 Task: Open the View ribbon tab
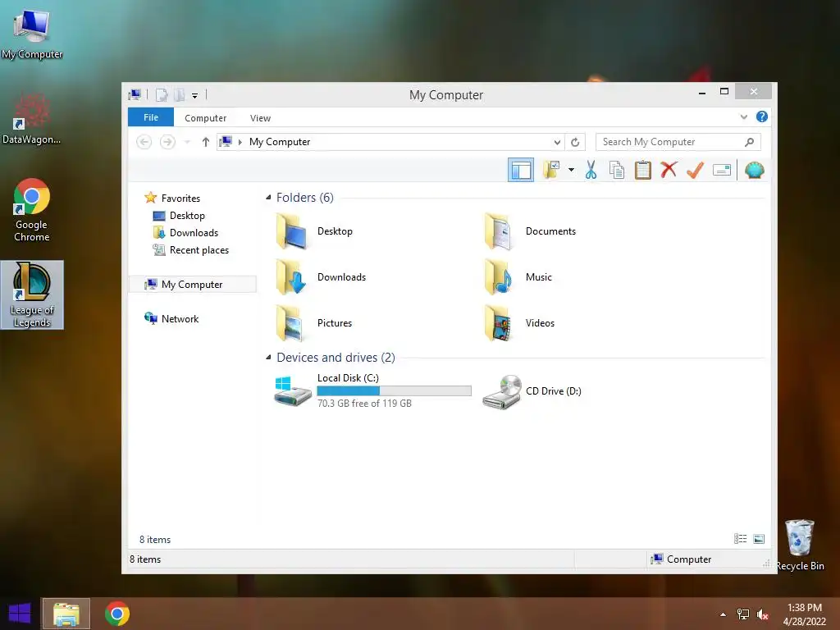(260, 118)
